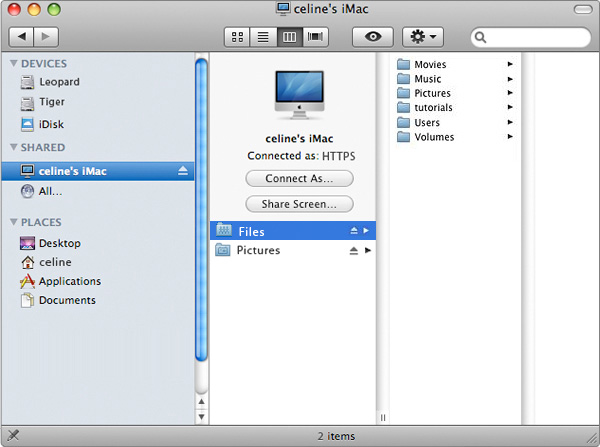600x447 pixels.
Task: Collapse the PLACES sidebar section
Action: 14,222
